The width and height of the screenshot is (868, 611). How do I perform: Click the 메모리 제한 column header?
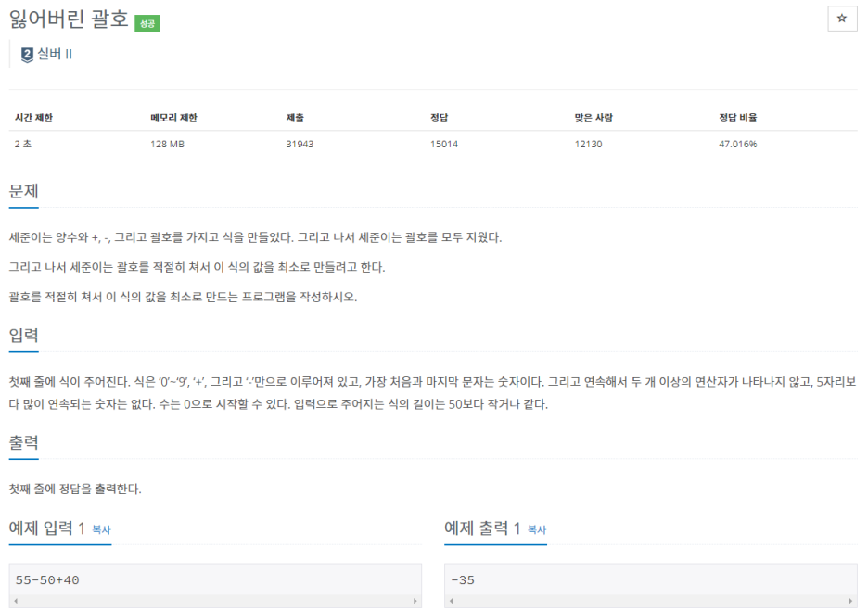173,118
